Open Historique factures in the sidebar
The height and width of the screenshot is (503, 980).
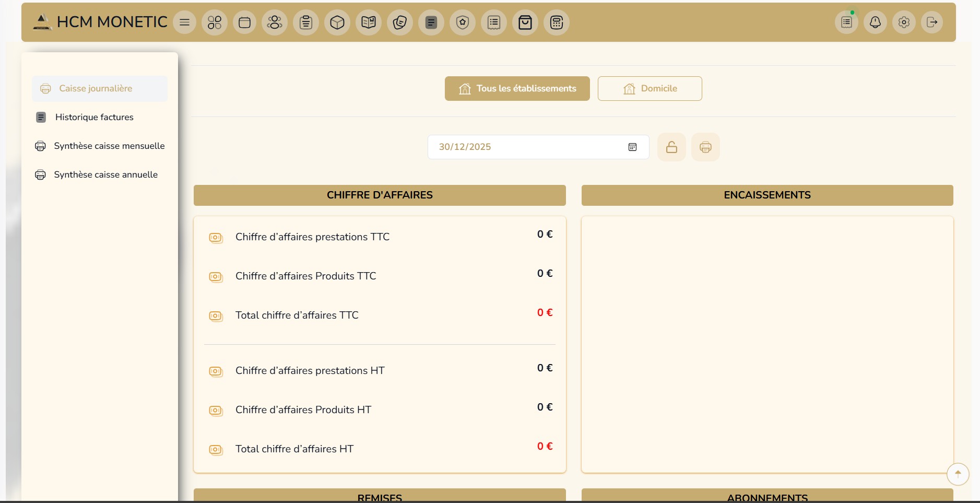point(94,118)
